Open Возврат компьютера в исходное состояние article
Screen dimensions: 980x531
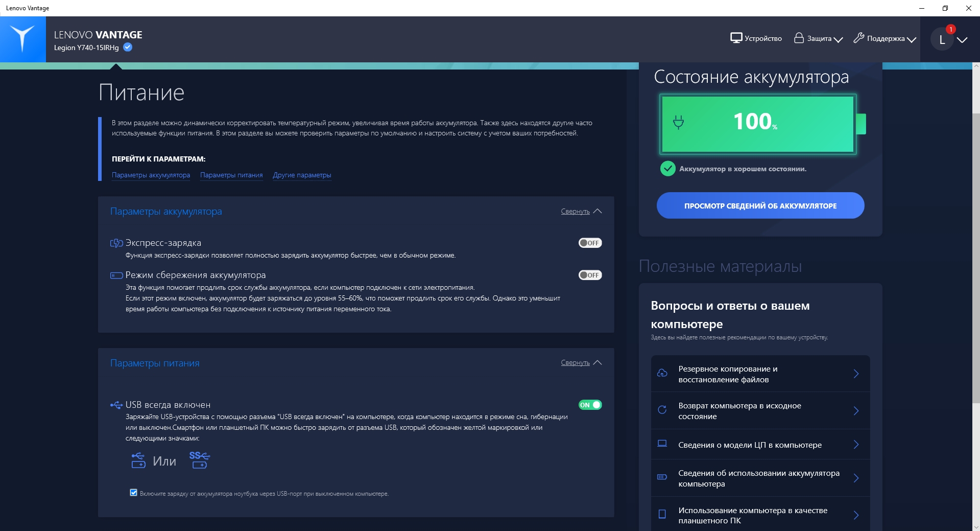click(760, 410)
